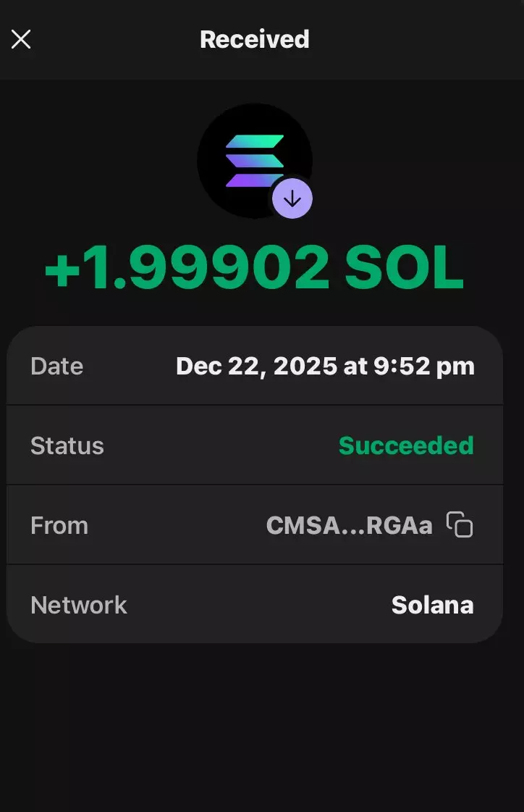Select the Status label
The width and height of the screenshot is (524, 812).
67,445
